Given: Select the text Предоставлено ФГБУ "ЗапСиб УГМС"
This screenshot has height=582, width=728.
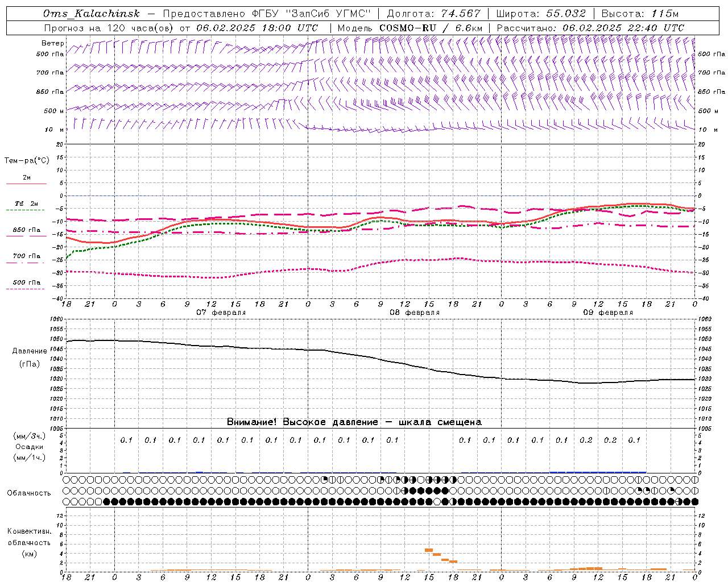Looking at the screenshot, I should 267,14.
